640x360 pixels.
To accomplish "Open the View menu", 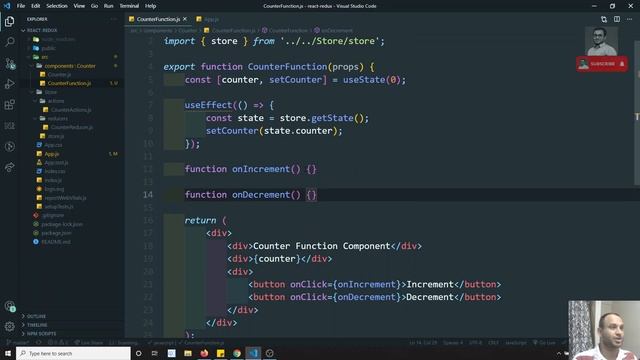I will pos(79,6).
